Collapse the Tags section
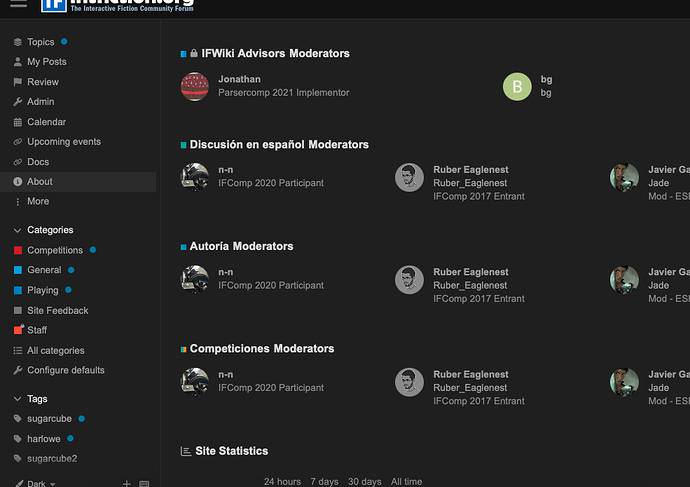 pyautogui.click(x=37, y=399)
